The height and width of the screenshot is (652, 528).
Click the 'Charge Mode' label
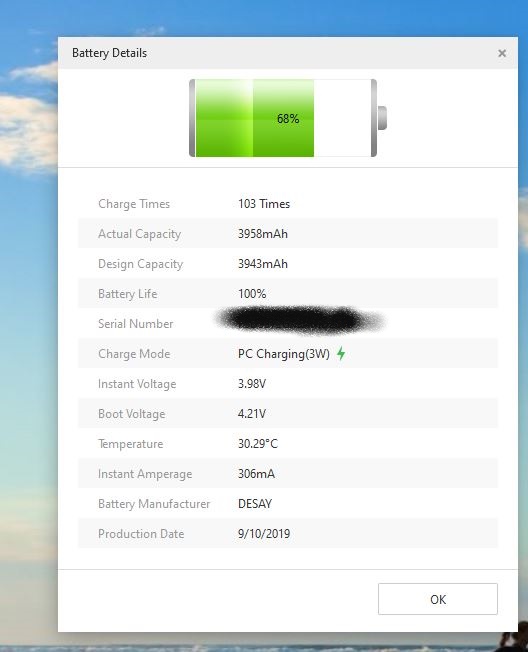coord(134,354)
